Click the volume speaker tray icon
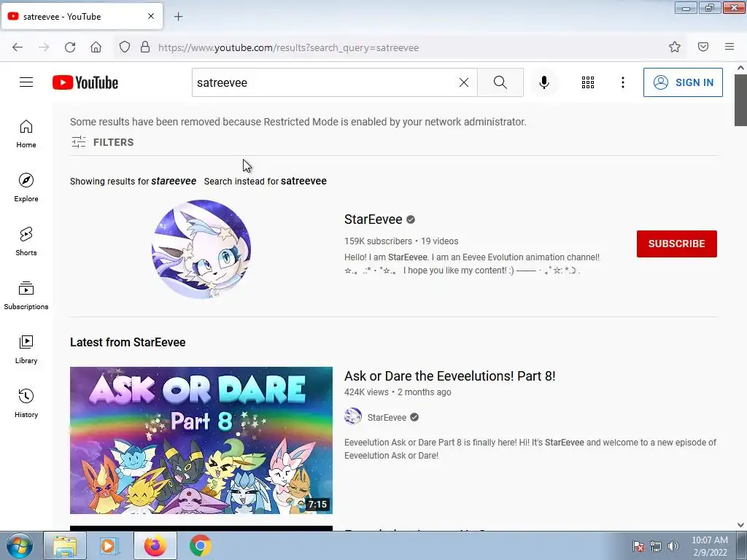747x560 pixels. tap(673, 546)
